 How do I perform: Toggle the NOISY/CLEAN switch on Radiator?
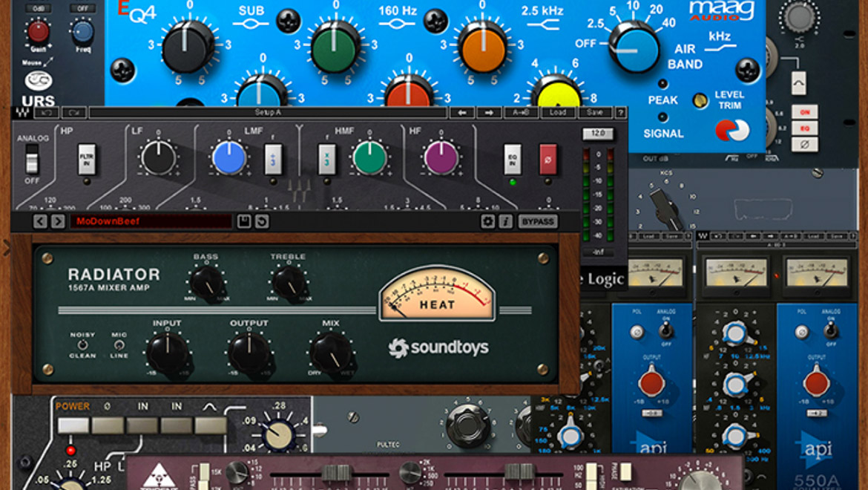click(82, 345)
